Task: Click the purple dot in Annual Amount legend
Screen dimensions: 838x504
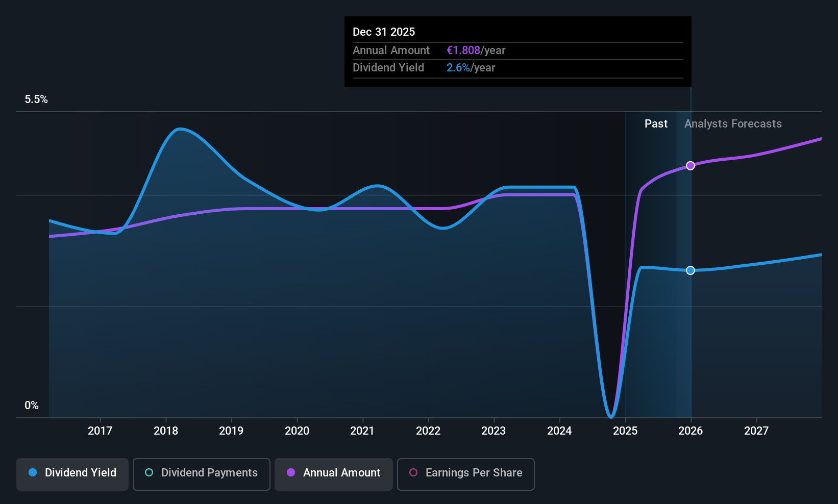Action: point(291,473)
